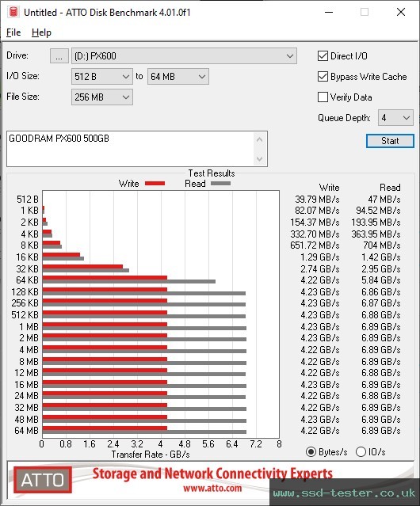Click the 6.86 GB/s read value
The height and width of the screenshot is (506, 420).
(381, 291)
